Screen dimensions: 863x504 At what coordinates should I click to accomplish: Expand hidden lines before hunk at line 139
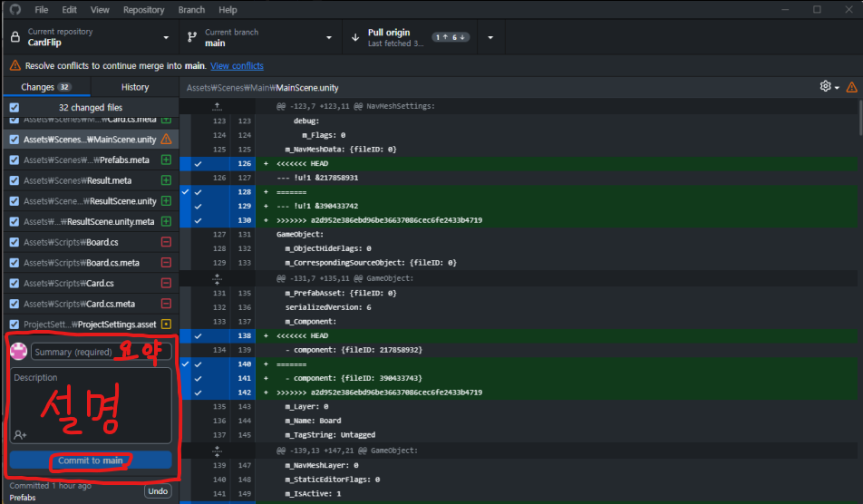[x=218, y=451]
